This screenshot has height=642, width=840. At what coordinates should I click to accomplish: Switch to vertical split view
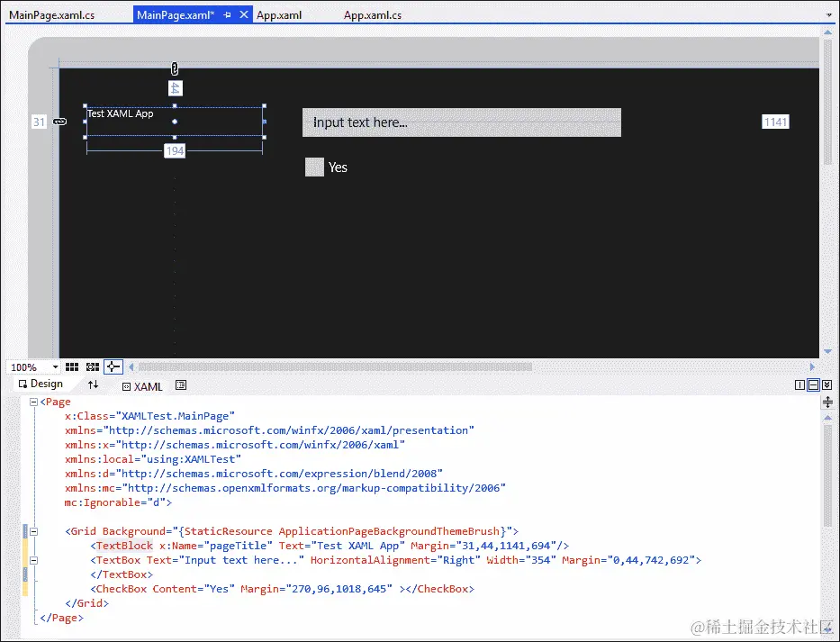point(800,384)
